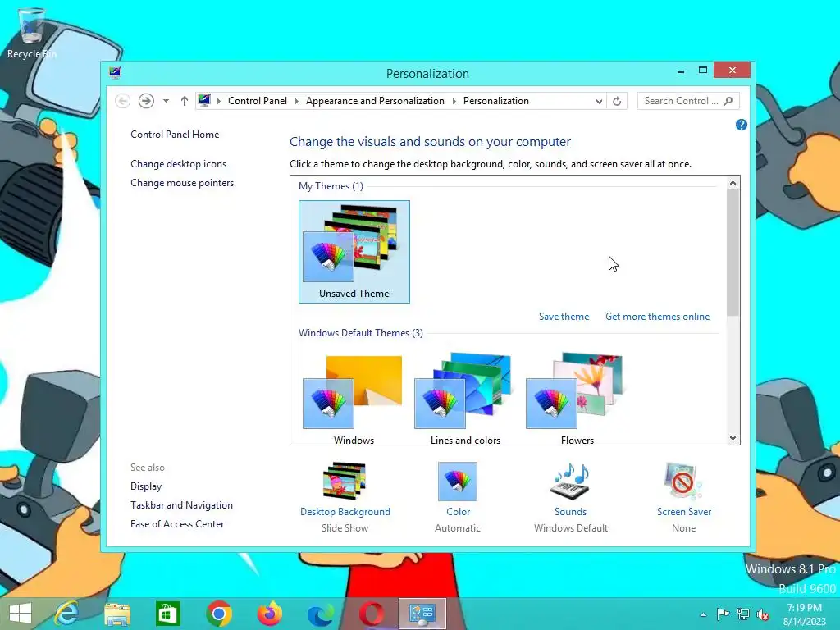Open the Color settings icon
The width and height of the screenshot is (840, 630).
click(458, 481)
